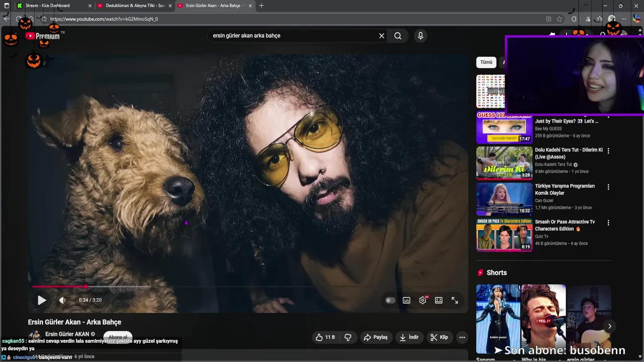Switch to theater mode view
The image size is (644, 362).
439,300
